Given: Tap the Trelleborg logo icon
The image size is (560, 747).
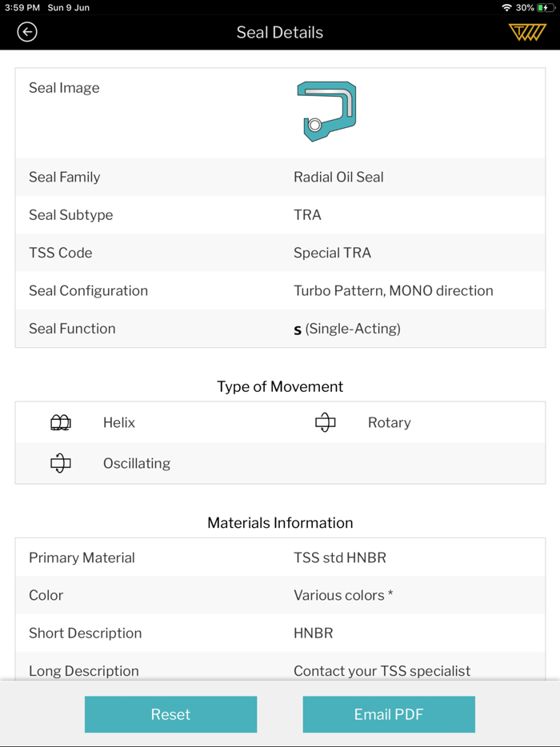Looking at the screenshot, I should coord(527,32).
